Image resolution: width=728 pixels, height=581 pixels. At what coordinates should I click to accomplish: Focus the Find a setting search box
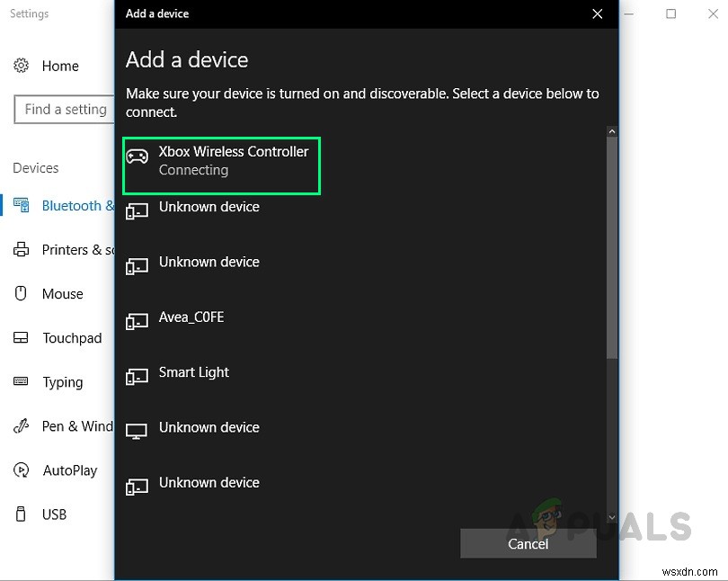pos(65,110)
